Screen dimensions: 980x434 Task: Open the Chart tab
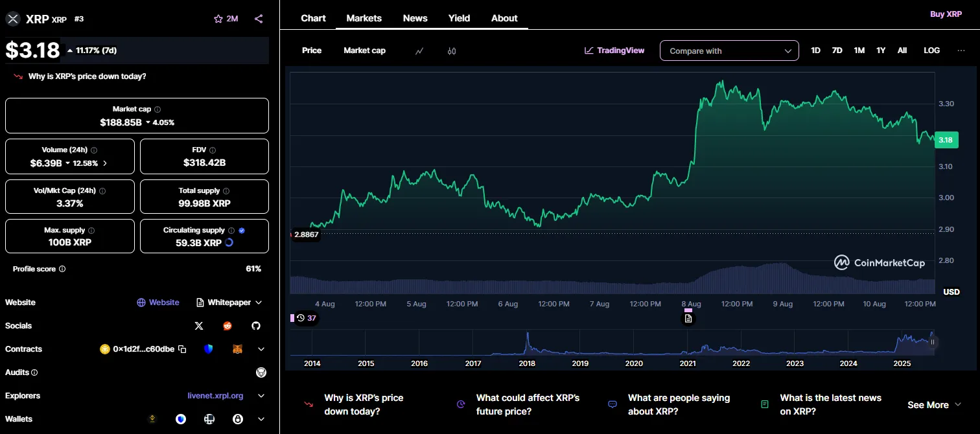click(x=313, y=18)
